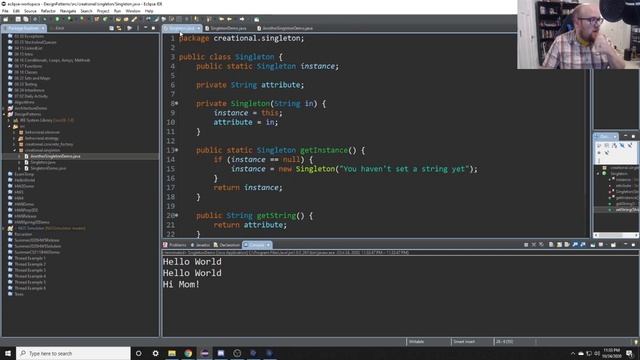Expand the Singleton.java tree arrow
The image size is (640, 360).
click(x=20, y=162)
